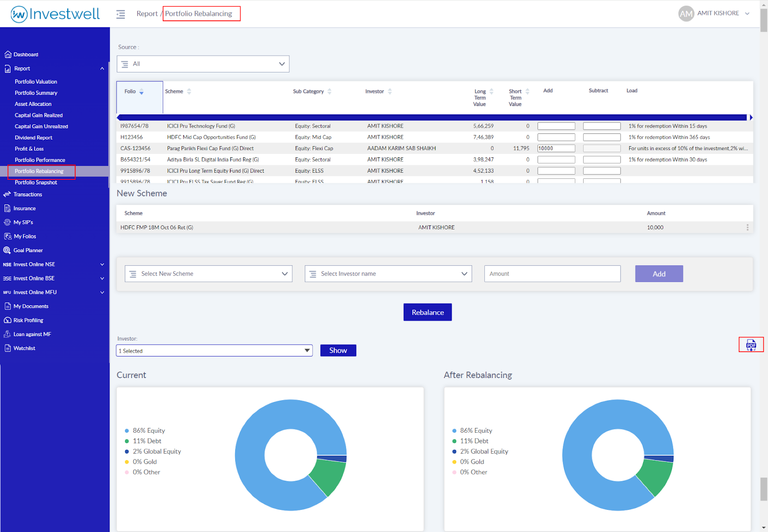Screen dimensions: 768x532
Task: Click the Gold legend in Current chart
Action: coord(141,462)
